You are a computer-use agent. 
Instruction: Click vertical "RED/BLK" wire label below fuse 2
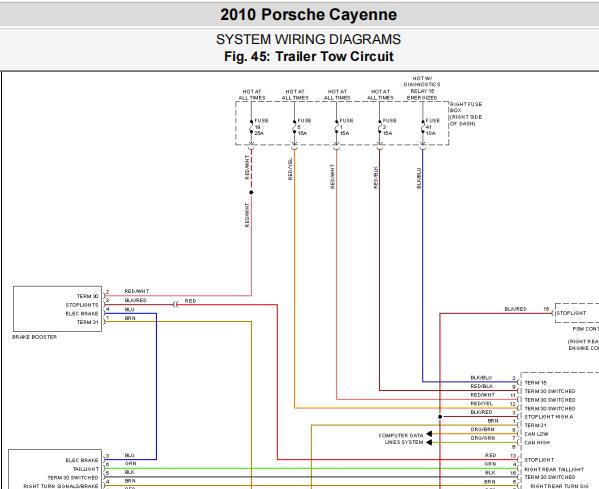pos(376,177)
